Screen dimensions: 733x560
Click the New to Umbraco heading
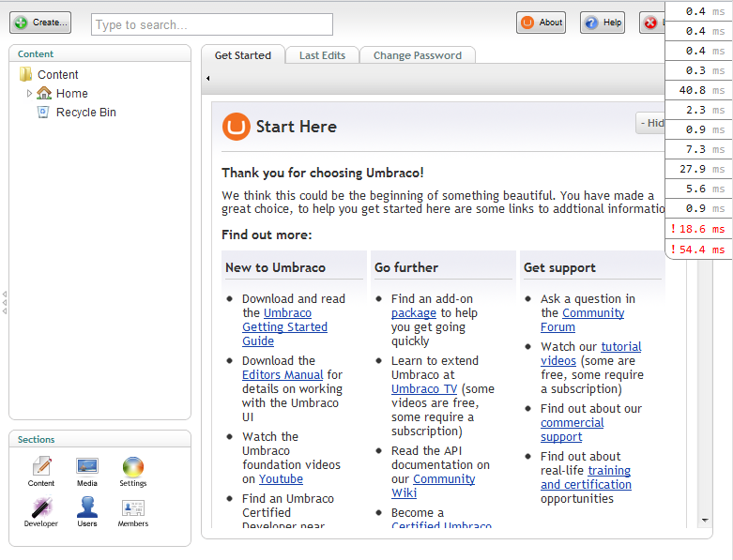275,267
